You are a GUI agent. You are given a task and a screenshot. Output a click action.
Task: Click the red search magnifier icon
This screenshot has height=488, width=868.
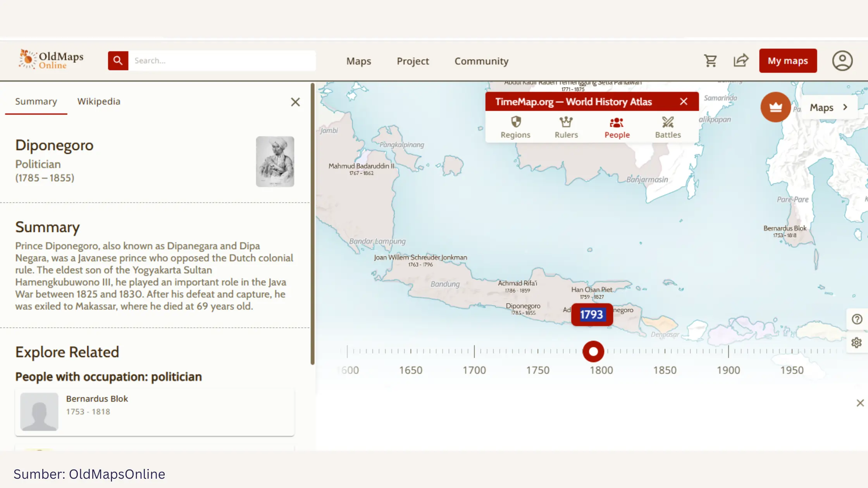point(118,61)
